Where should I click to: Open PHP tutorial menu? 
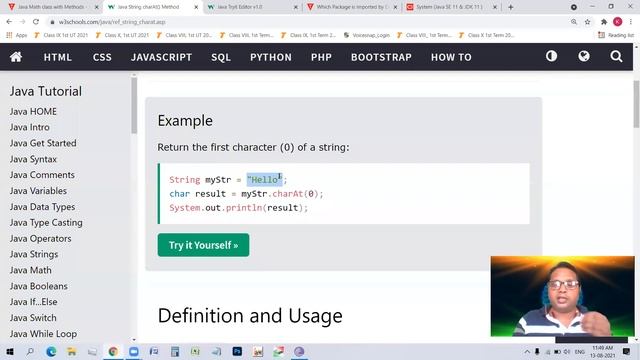(321, 57)
